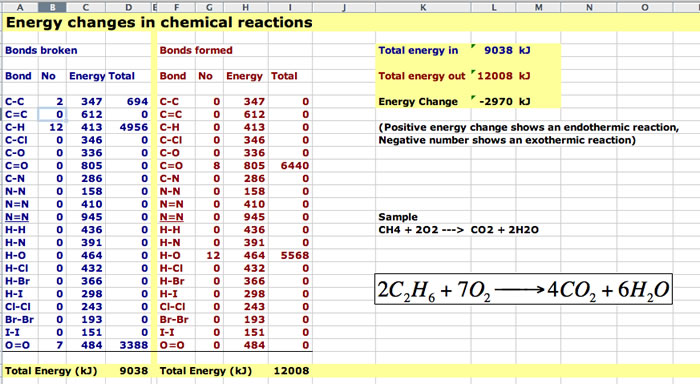
Task: Select column M header
Action: click(x=538, y=7)
